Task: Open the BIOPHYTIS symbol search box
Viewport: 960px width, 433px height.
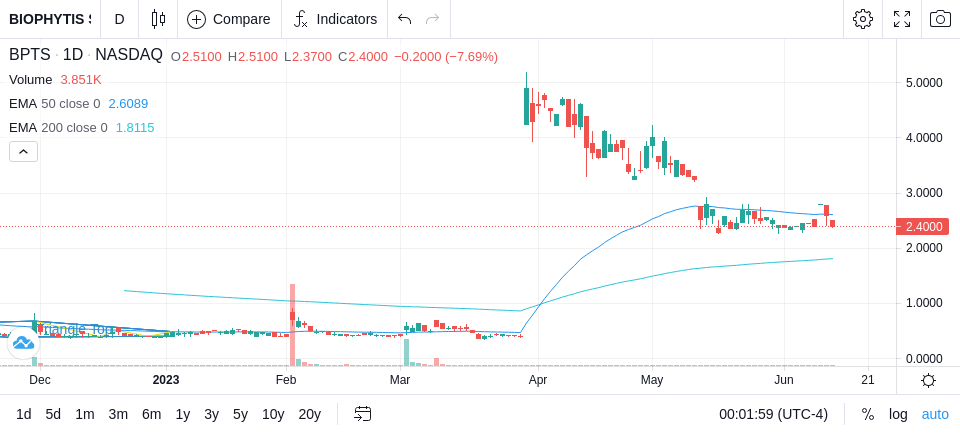Action: pyautogui.click(x=50, y=19)
